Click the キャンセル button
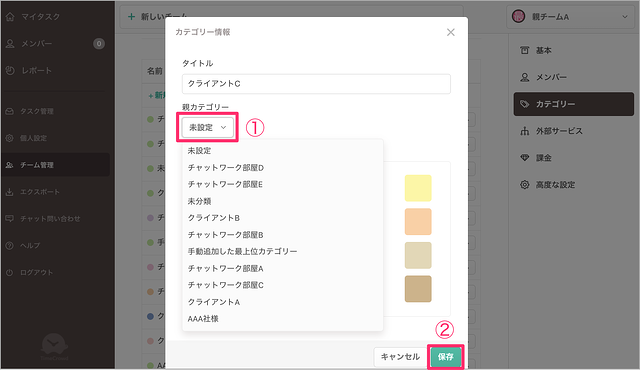This screenshot has height=370, width=640. pos(400,357)
